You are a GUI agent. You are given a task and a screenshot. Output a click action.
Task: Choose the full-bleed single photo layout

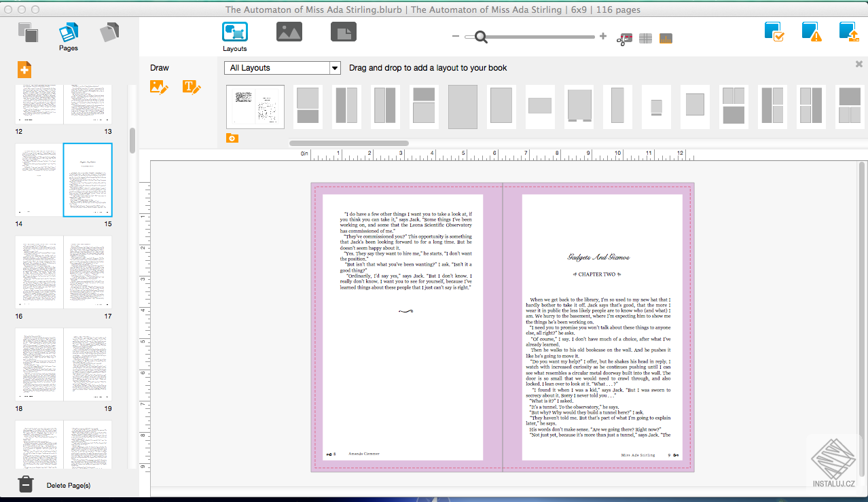463,107
